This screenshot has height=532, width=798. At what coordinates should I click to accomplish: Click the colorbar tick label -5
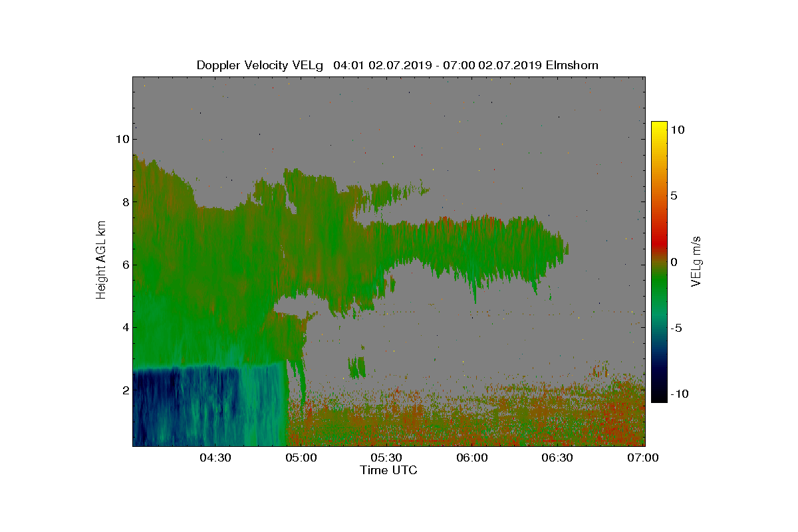point(675,328)
